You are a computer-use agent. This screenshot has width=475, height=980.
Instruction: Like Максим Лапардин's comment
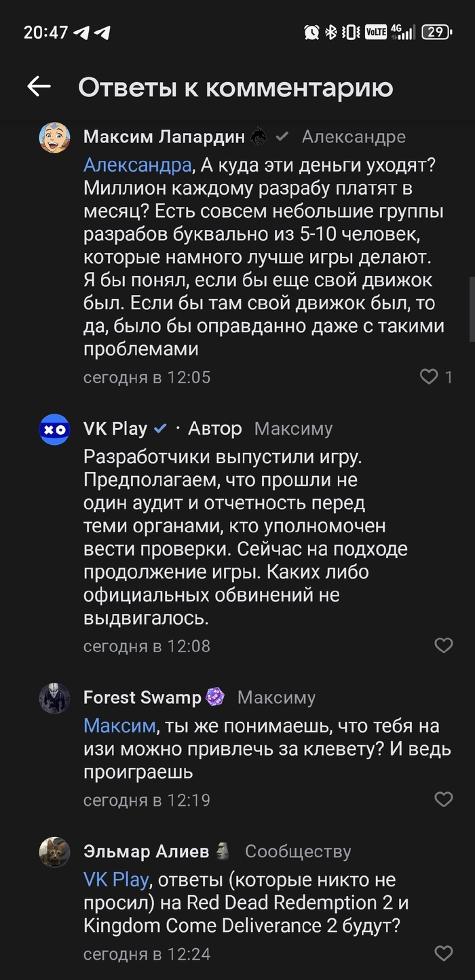pyautogui.click(x=429, y=377)
